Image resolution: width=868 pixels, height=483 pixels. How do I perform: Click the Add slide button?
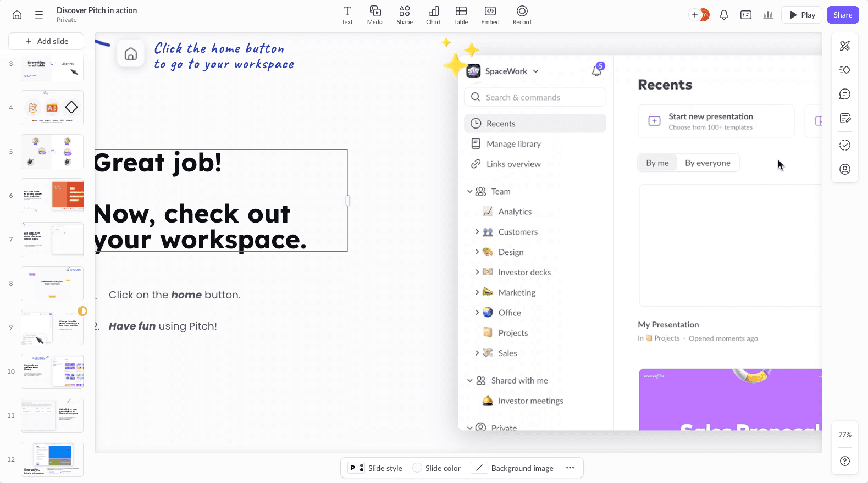pos(46,41)
